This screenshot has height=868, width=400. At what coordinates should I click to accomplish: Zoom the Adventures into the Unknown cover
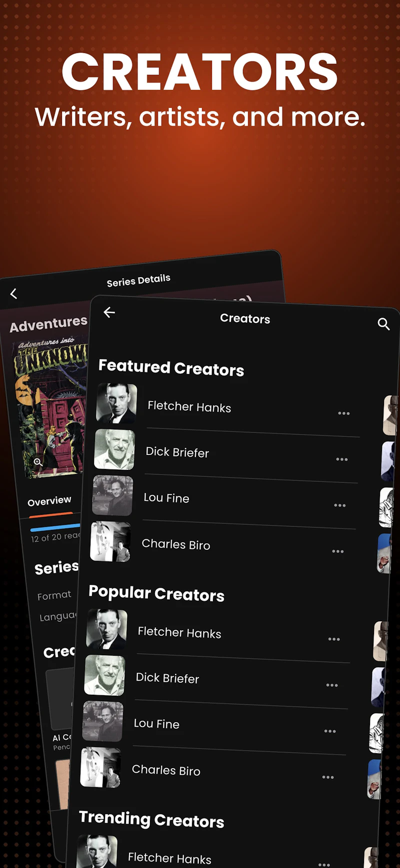point(38,462)
